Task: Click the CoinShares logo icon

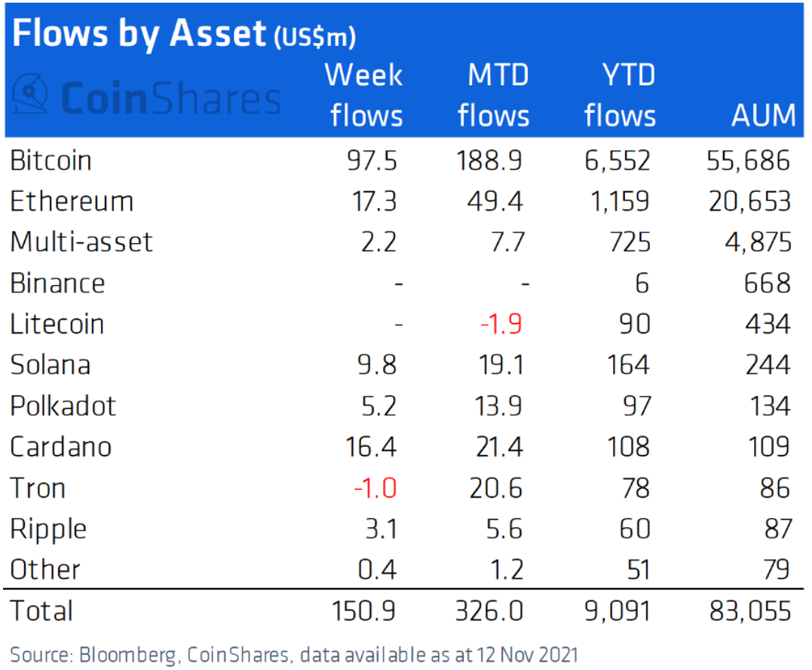Action: click(30, 94)
